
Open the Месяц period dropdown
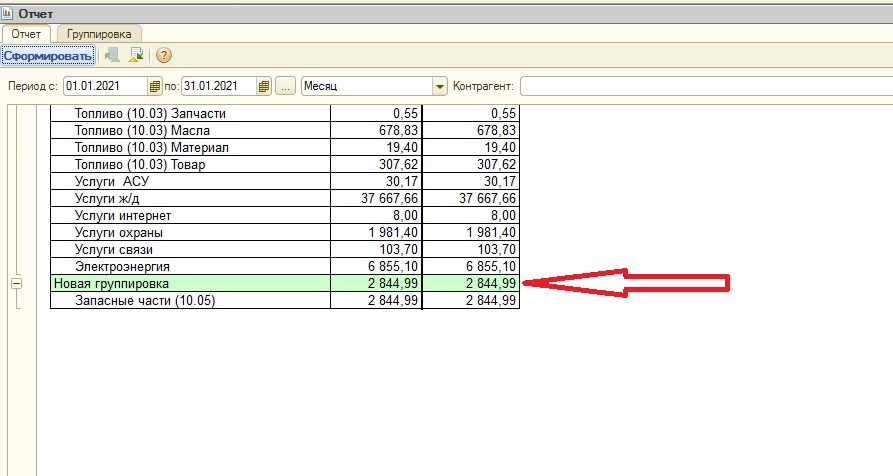(x=439, y=87)
